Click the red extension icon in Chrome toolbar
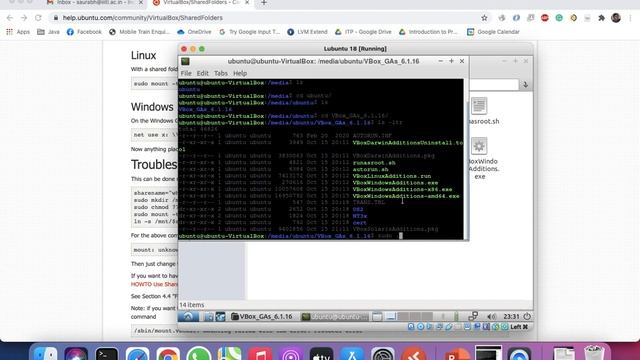The width and height of the screenshot is (640, 360). pos(544,18)
